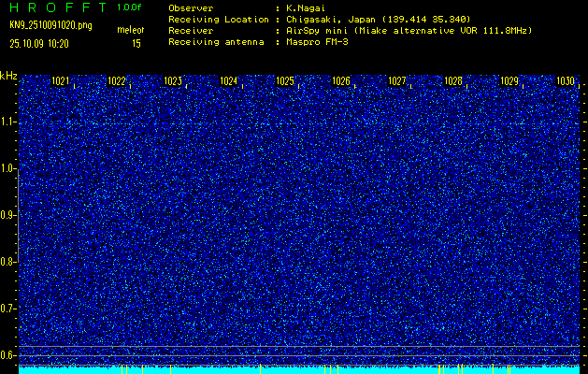This screenshot has height=374, width=588.
Task: Click the 0.6 kHz frequency axis label
Action: 8,354
